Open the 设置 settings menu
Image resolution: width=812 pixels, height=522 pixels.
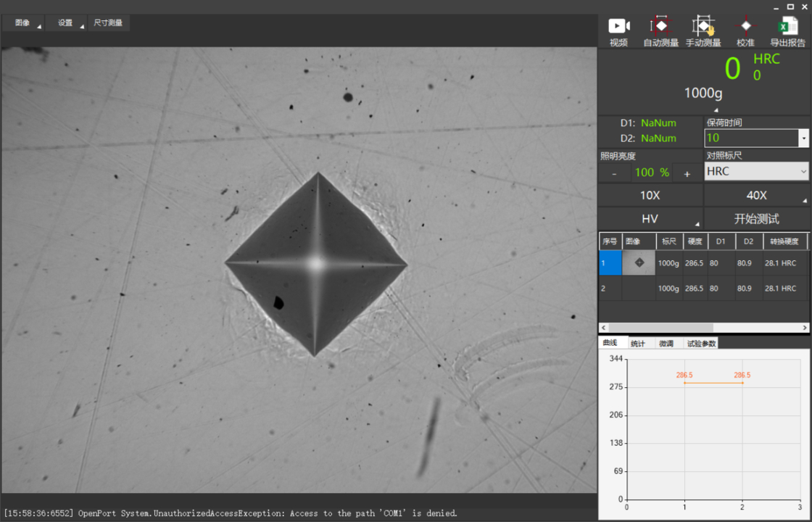click(x=66, y=22)
